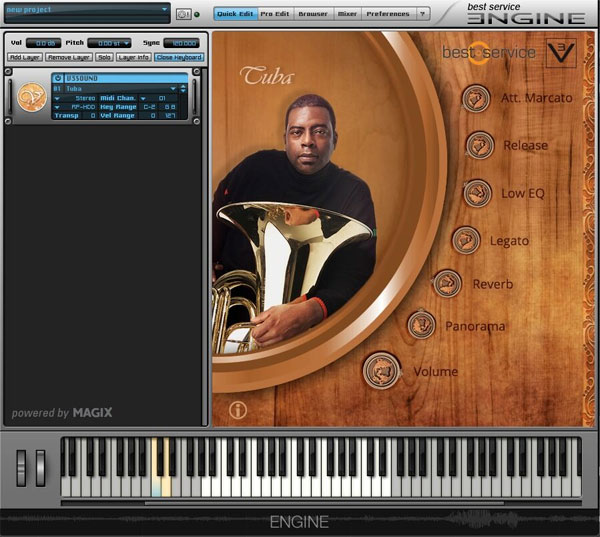Click the Release knob
This screenshot has width=600, height=537.
coord(480,145)
